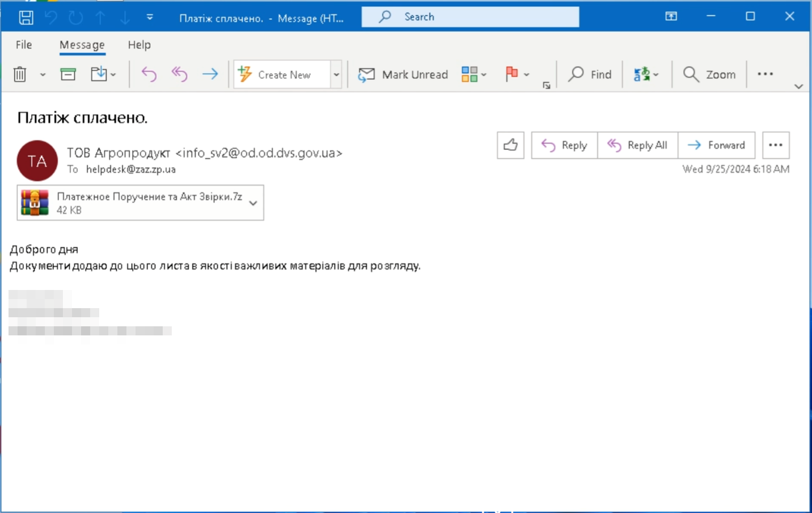This screenshot has height=513, width=812.
Task: Switch to the Help tab
Action: [x=139, y=45]
